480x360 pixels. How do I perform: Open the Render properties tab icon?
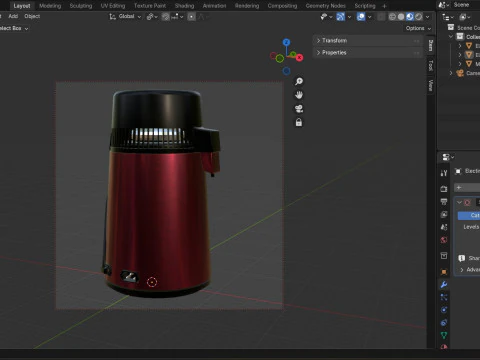click(x=444, y=189)
